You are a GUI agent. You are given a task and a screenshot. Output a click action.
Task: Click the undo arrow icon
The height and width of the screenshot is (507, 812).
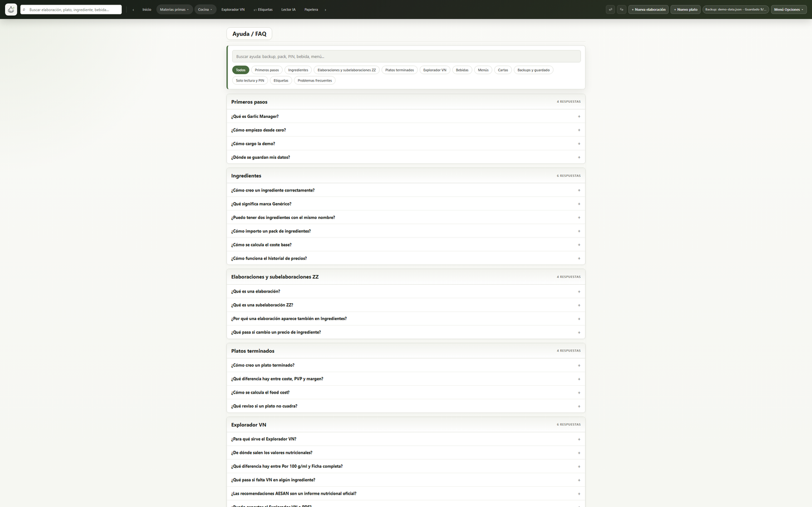pyautogui.click(x=610, y=10)
